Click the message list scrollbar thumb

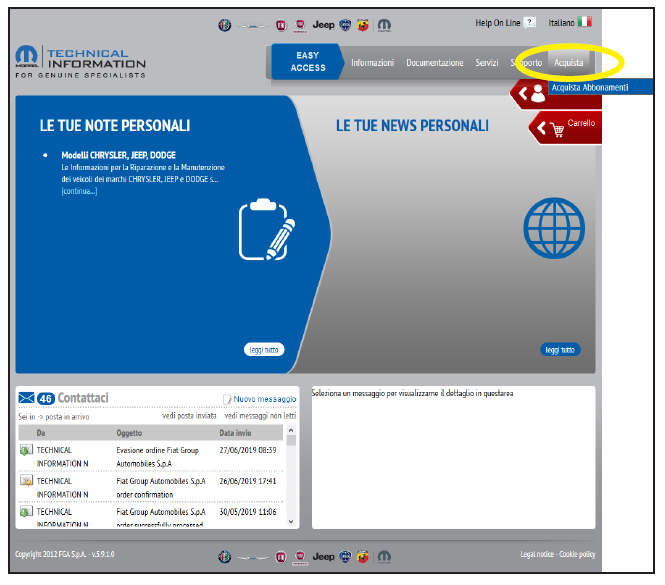291,440
